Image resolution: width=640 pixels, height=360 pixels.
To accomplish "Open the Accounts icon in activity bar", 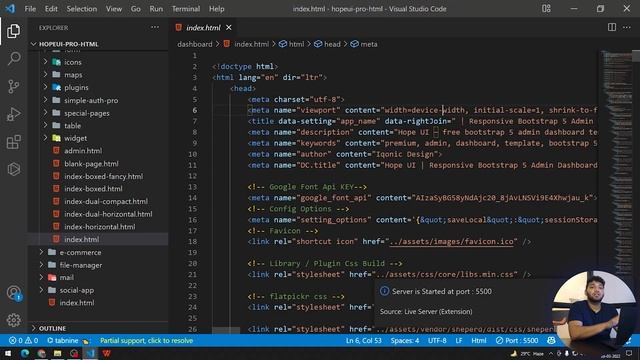I will pos(13,293).
